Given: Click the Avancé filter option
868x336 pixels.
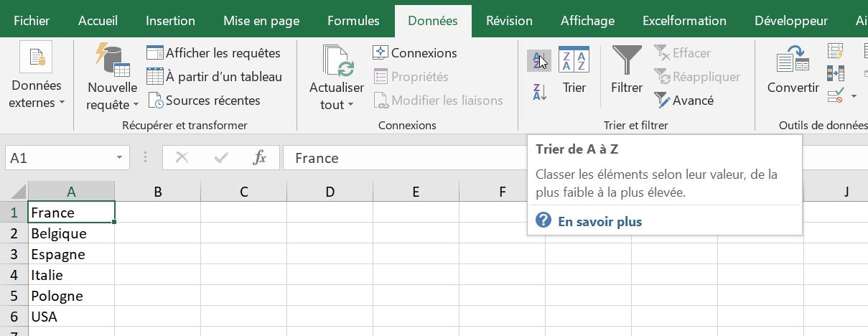Looking at the screenshot, I should click(683, 101).
